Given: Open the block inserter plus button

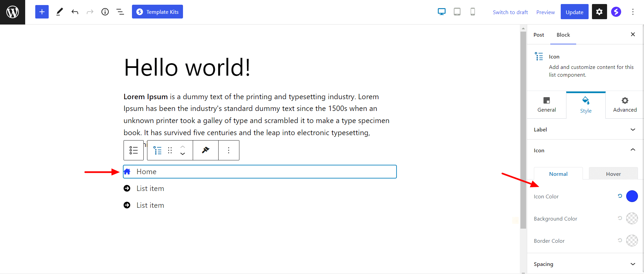Looking at the screenshot, I should tap(42, 12).
